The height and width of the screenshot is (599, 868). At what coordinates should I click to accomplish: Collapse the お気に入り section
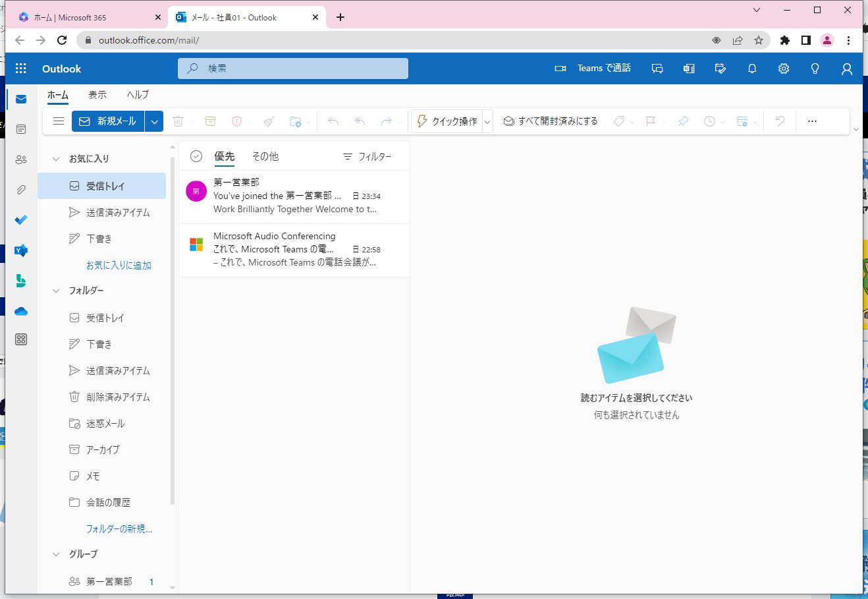56,159
